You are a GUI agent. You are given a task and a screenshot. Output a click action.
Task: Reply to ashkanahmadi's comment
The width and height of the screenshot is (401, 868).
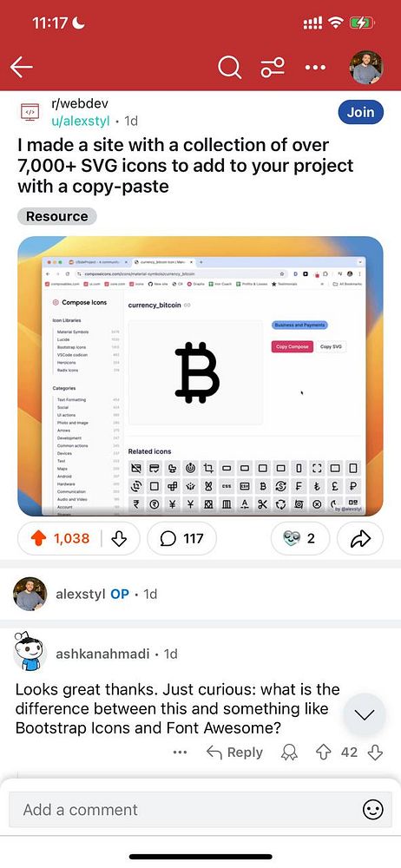[234, 753]
